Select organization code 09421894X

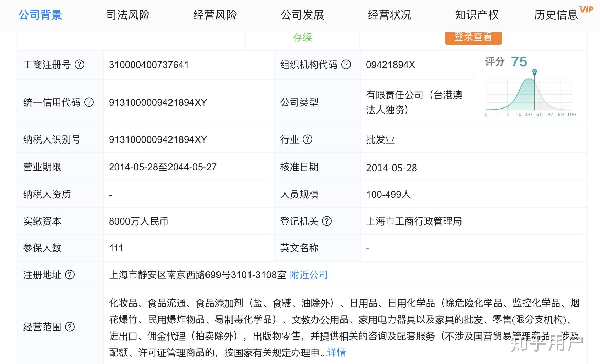pos(390,65)
